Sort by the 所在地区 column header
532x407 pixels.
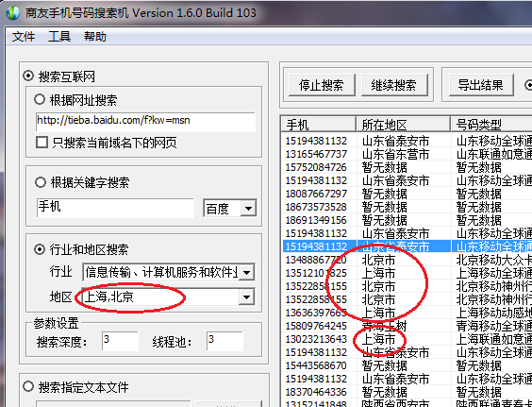click(404, 125)
